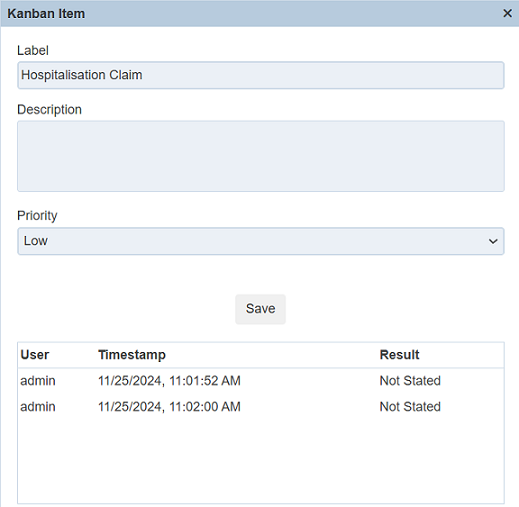Select admin in the first history row
Screen dimensions: 519x507
[x=38, y=381]
